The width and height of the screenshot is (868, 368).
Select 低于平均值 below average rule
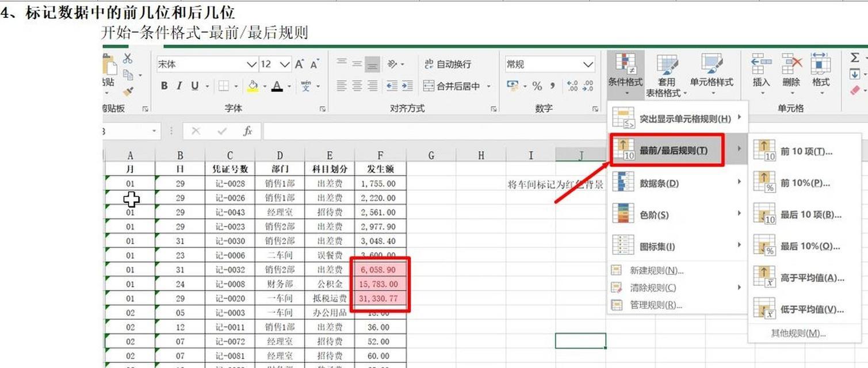[806, 309]
